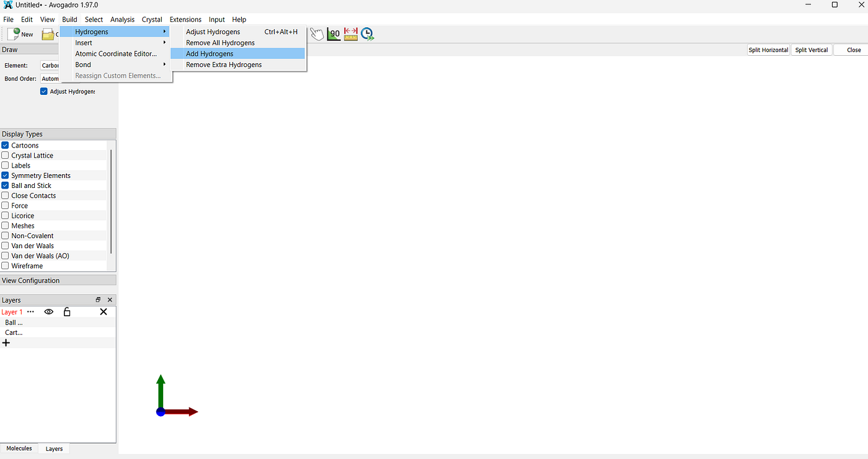Enable the Licorice display type
868x459 pixels.
[x=5, y=216]
